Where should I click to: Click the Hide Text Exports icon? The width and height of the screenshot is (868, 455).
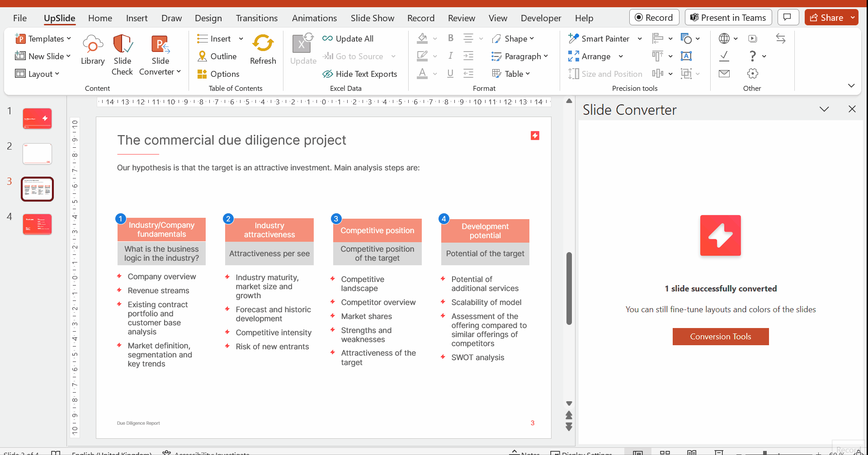point(328,74)
